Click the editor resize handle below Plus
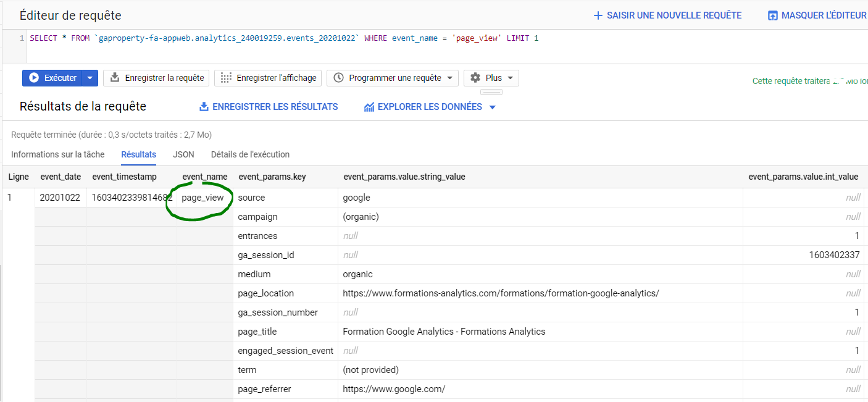 coord(491,92)
